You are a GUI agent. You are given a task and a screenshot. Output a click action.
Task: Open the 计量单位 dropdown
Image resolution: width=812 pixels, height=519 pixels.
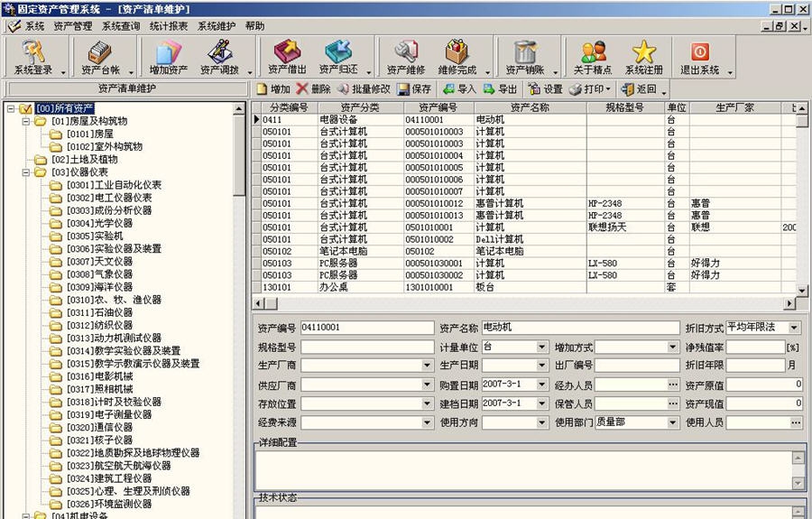coord(541,347)
